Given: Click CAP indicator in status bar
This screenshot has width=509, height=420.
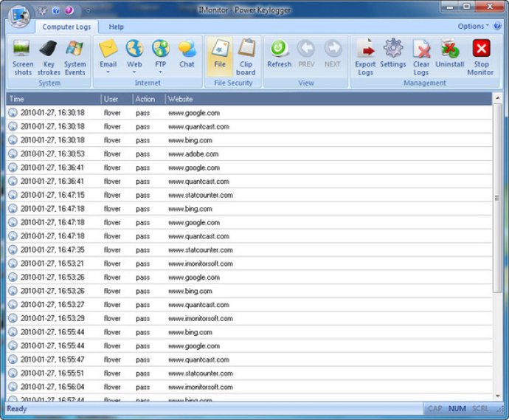Looking at the screenshot, I should point(435,409).
